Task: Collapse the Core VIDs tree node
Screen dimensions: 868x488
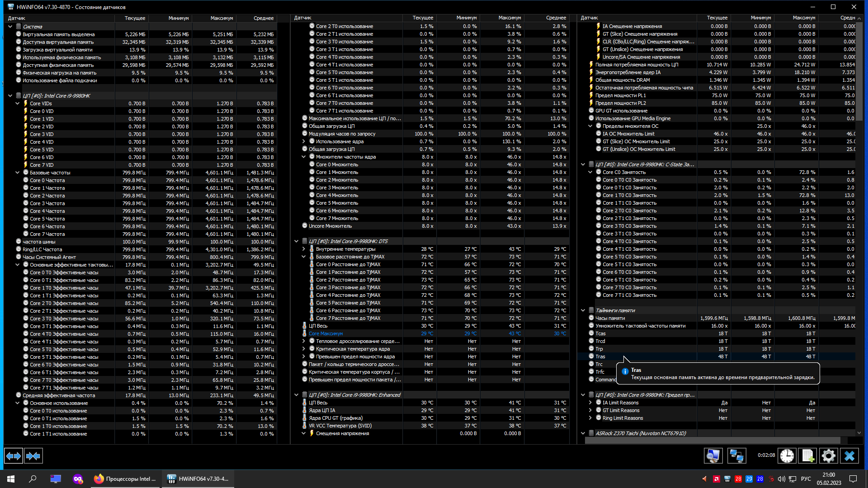Action: [17, 103]
